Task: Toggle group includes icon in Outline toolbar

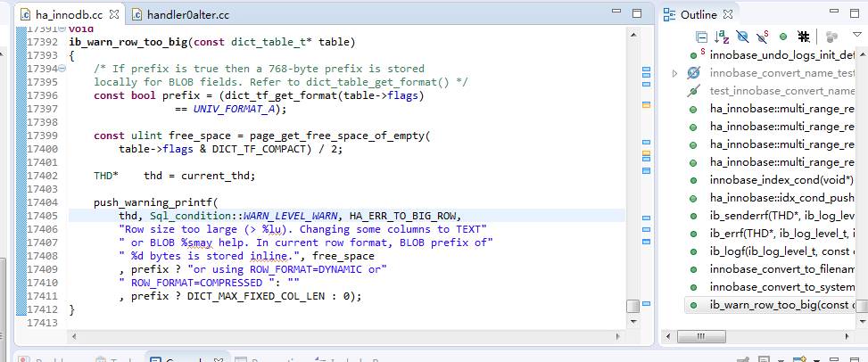Action: click(x=831, y=37)
